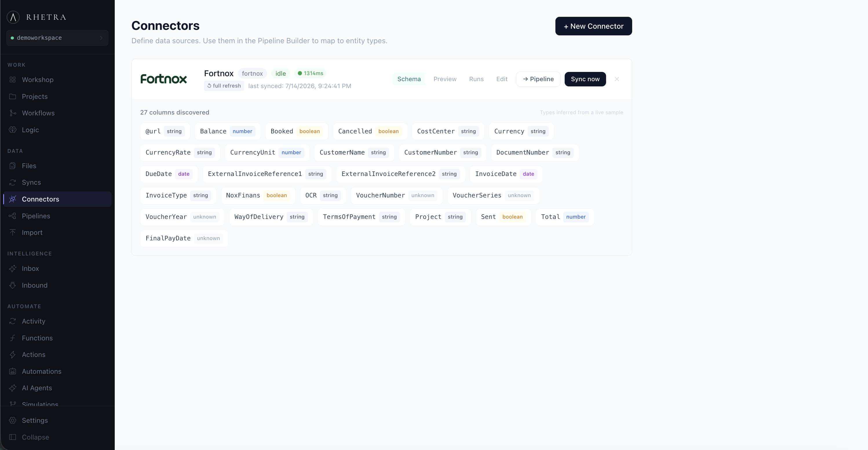
Task: Open the Runs tab
Action: (476, 79)
